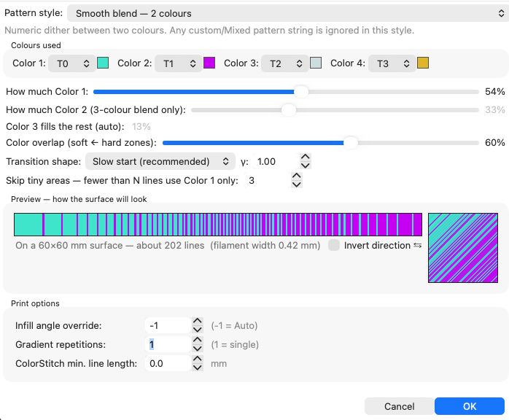The image size is (509, 420).
Task: Decrease Infill angle override value
Action: pyautogui.click(x=198, y=330)
